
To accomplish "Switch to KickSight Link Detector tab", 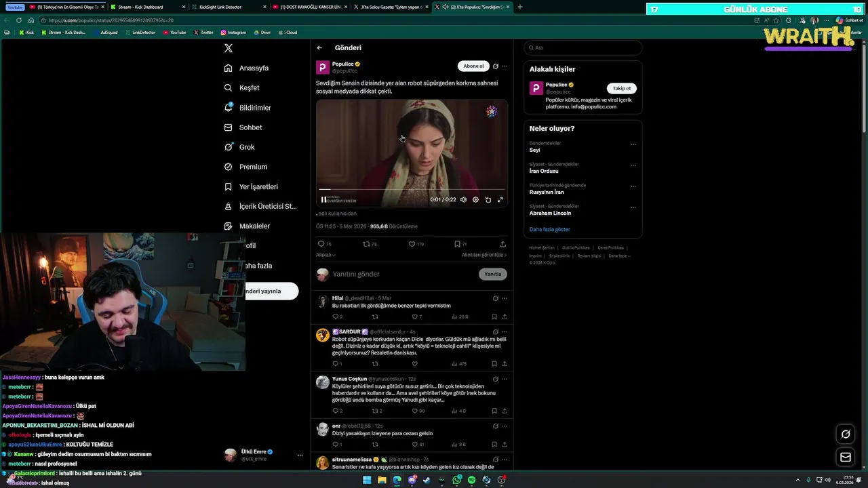I will pyautogui.click(x=227, y=7).
